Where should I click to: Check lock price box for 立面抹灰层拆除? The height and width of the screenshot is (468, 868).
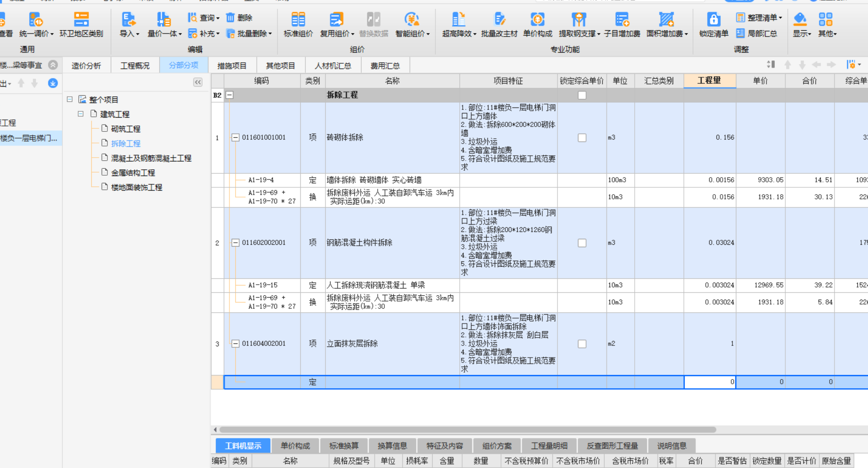(x=582, y=344)
